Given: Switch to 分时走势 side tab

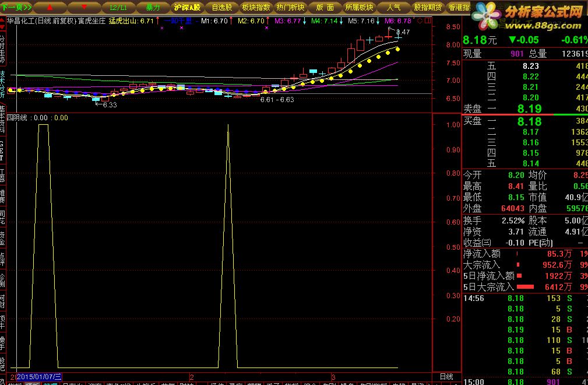Looking at the screenshot, I should click(3, 49).
